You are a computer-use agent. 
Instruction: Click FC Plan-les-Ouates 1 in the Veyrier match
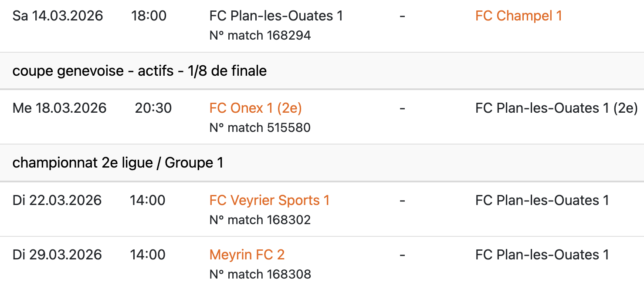coord(542,201)
